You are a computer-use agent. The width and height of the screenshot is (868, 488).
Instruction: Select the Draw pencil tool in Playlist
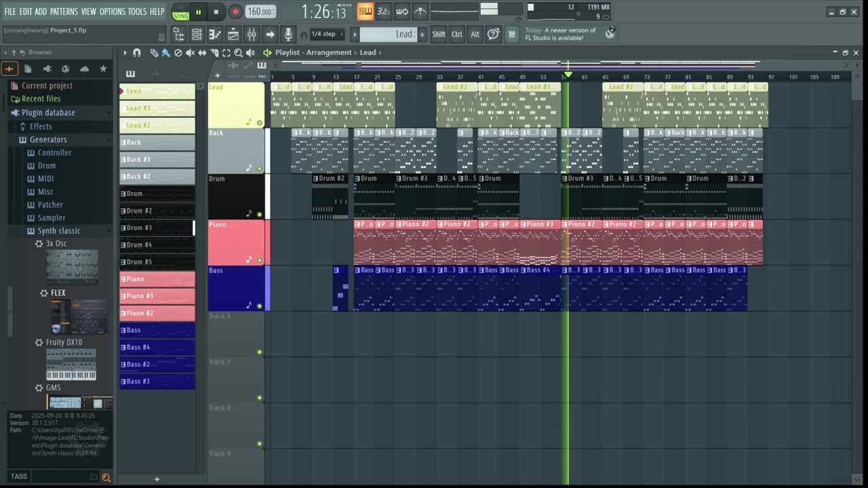click(154, 52)
